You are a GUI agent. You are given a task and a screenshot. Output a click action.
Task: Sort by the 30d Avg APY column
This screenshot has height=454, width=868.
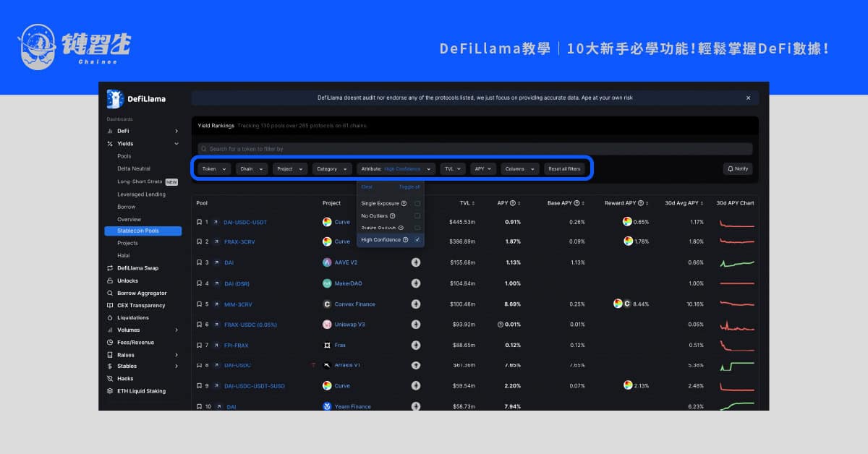click(x=684, y=203)
